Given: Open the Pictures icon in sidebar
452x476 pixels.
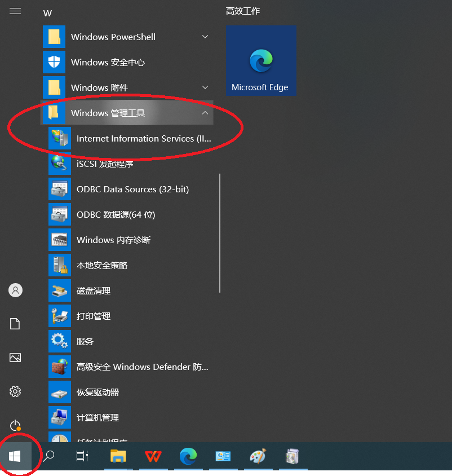Looking at the screenshot, I should [15, 358].
